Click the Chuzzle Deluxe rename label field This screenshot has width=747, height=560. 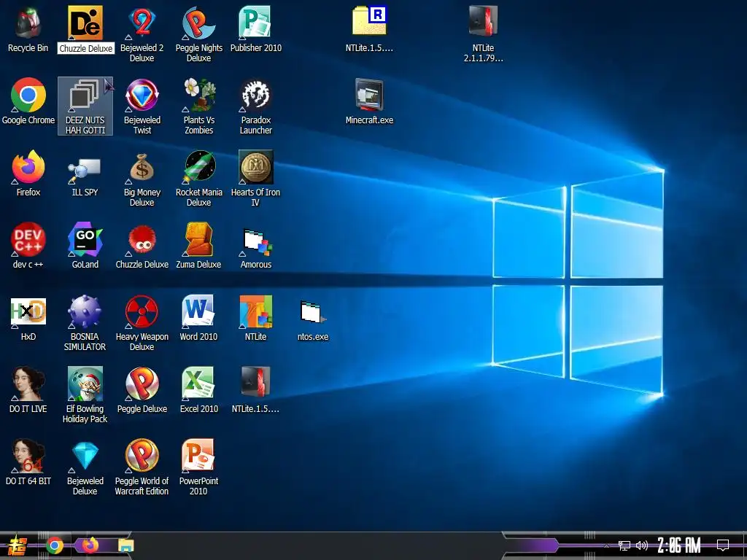pos(86,48)
